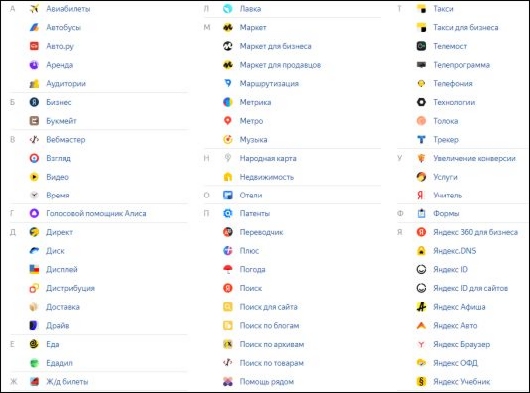The width and height of the screenshot is (530, 393).
Task: Click the Диск icon
Action: [x=34, y=251]
